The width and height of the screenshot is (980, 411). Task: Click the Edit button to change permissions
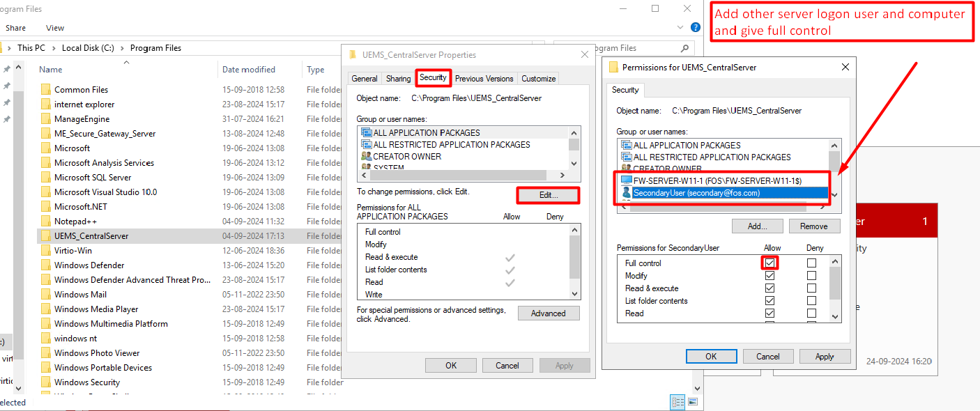point(548,195)
